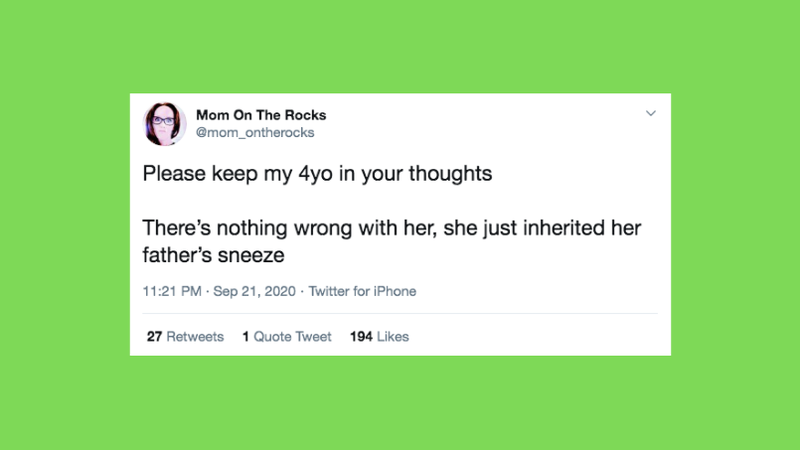Click the divider line above the tweet stats
Screen dimensions: 800x450
(x=400, y=314)
